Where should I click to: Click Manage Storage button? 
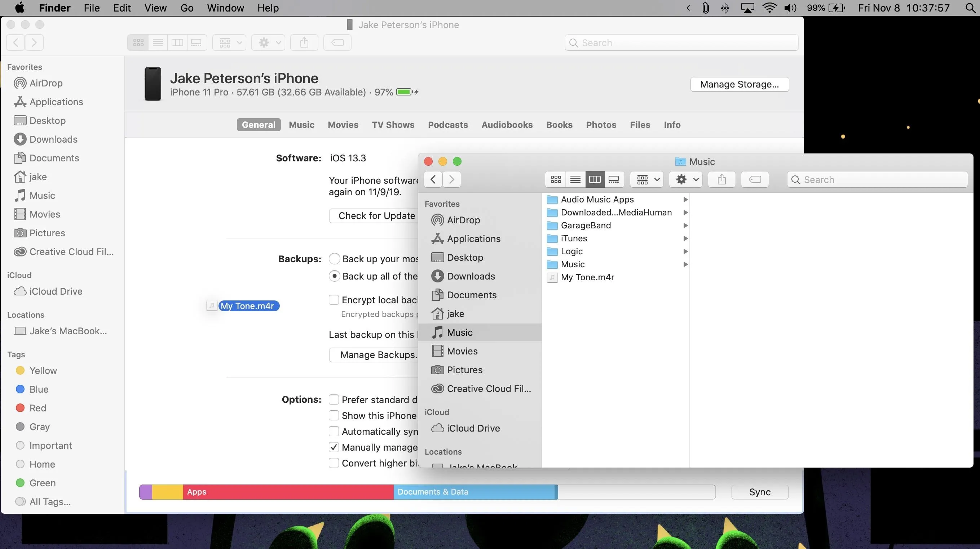[740, 84]
